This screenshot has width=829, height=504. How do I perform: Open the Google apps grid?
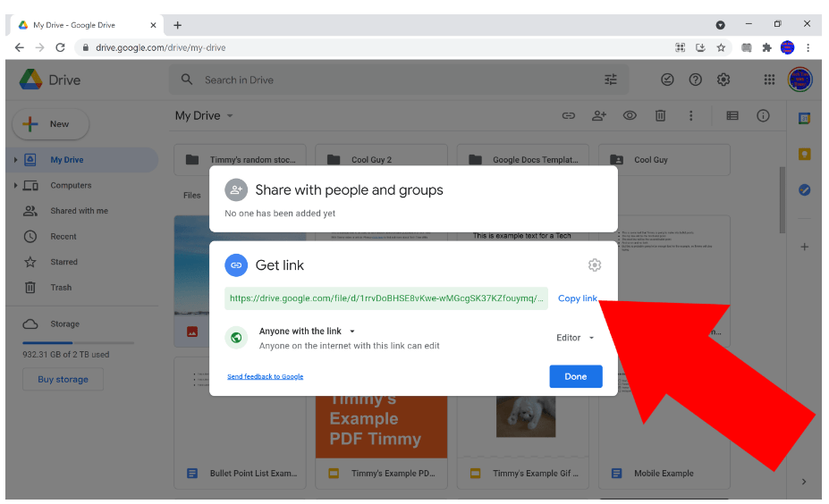click(769, 80)
